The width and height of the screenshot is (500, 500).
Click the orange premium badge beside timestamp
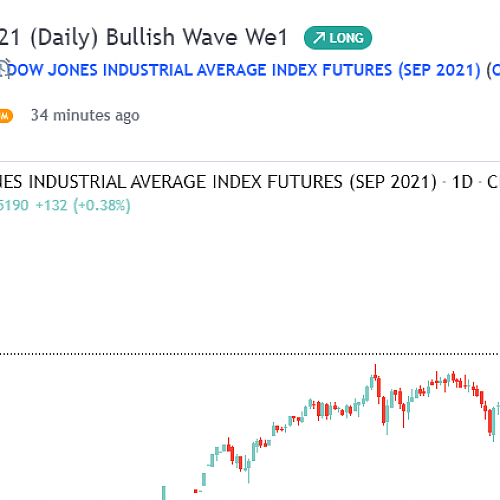pos(6,116)
